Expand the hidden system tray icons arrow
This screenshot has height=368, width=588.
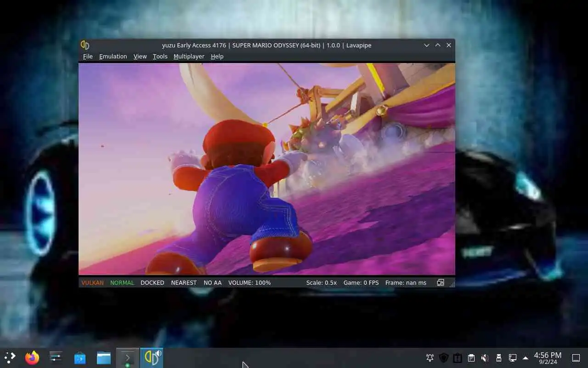pyautogui.click(x=526, y=358)
